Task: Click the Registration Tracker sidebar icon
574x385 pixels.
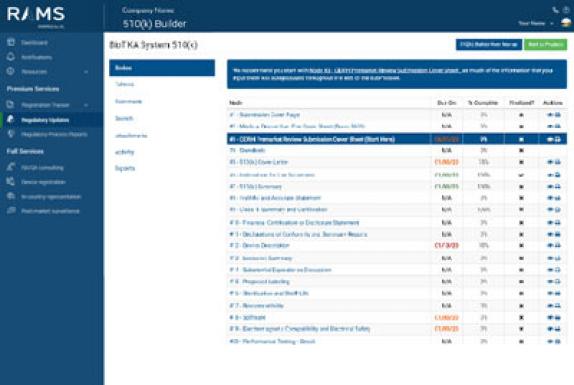Action: [11, 105]
